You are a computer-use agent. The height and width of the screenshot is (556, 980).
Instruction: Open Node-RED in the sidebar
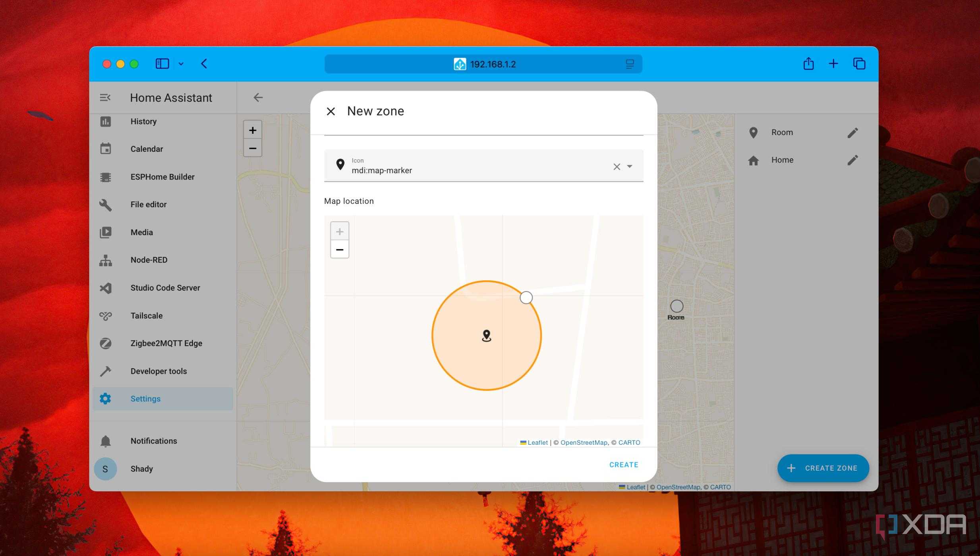[163, 260]
